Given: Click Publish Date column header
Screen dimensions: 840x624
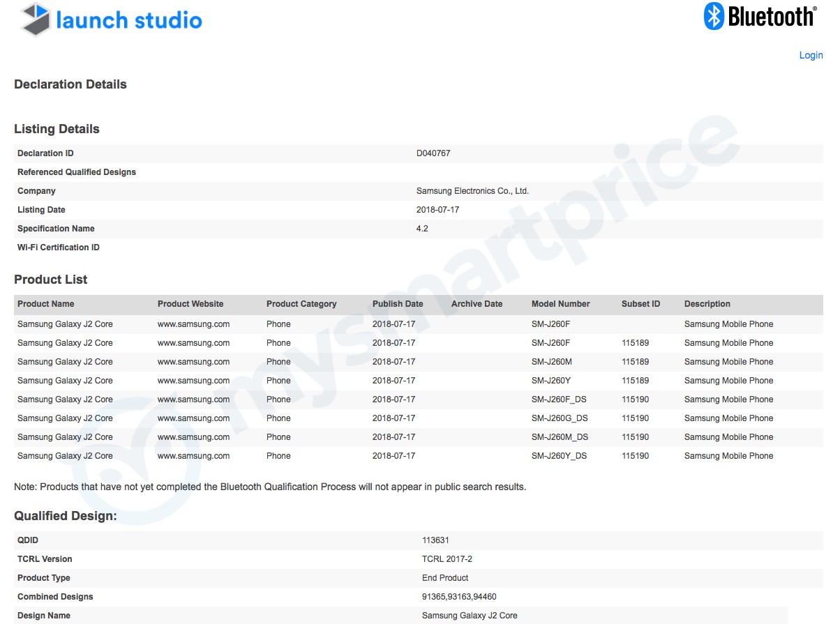Looking at the screenshot, I should [398, 304].
